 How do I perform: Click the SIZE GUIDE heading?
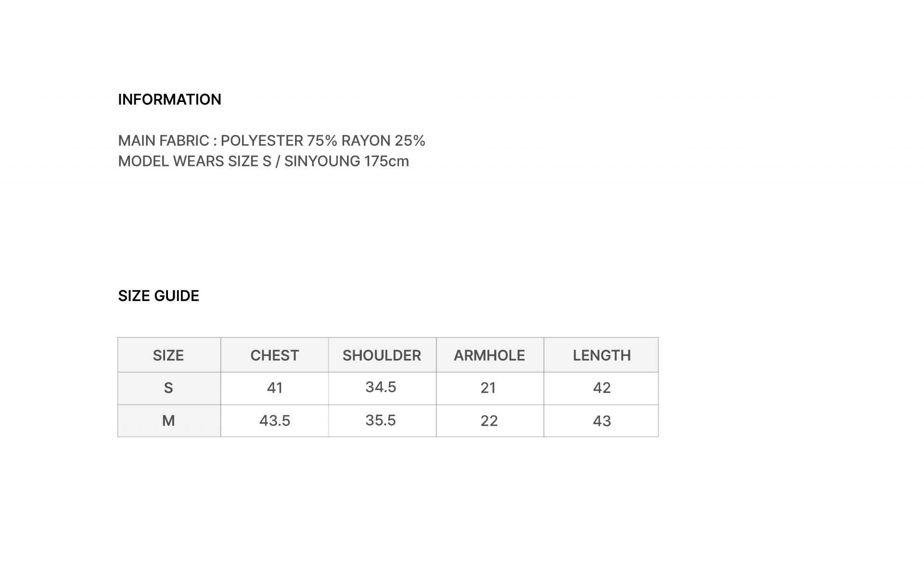(158, 296)
